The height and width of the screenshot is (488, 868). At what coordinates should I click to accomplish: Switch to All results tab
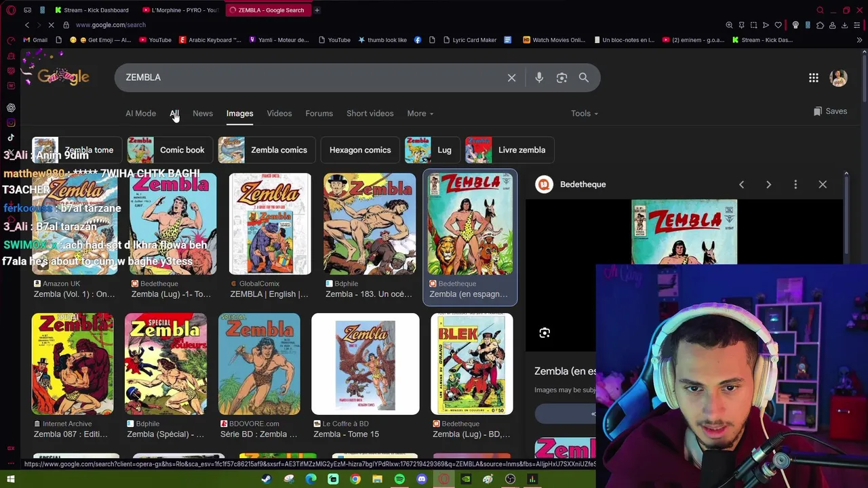coord(174,113)
